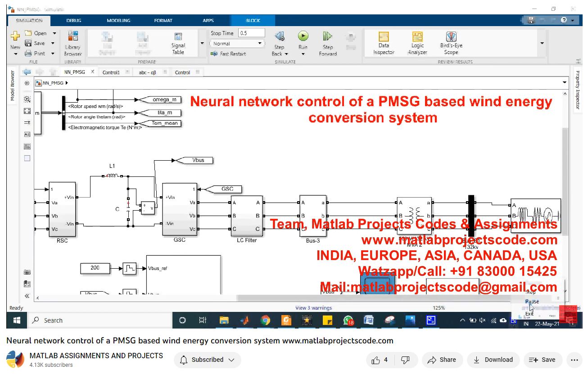Click the View 3 warnings link
Image resolution: width=588 pixels, height=374 pixels.
coord(313,308)
